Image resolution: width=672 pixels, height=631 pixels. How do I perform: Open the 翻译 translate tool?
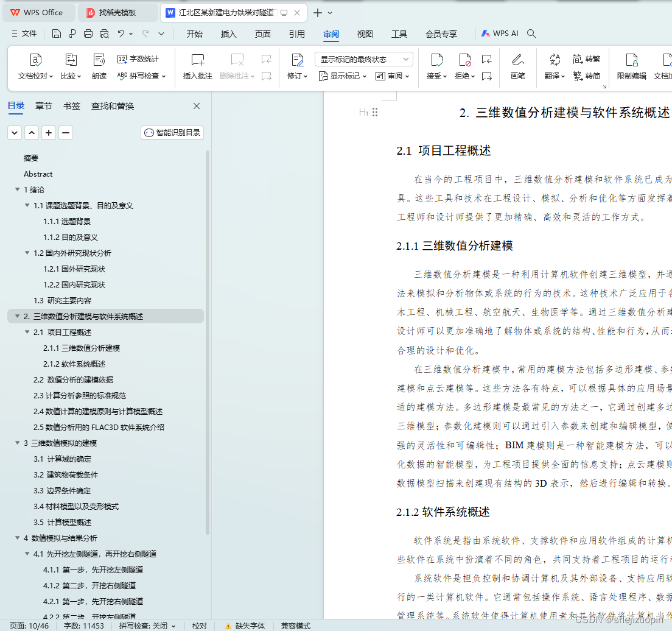(553, 66)
